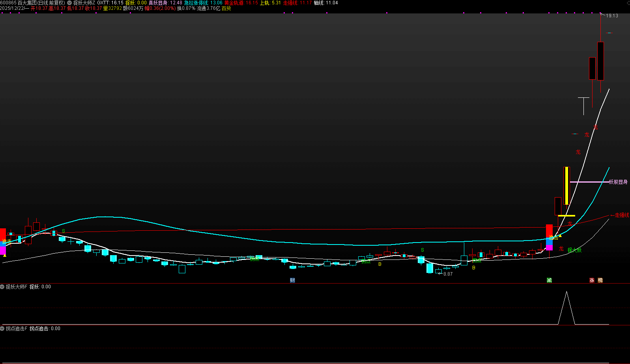The height and width of the screenshot is (364, 630).
Task: Click the white spike peak in 捉妖 panel
Action: coord(566,292)
